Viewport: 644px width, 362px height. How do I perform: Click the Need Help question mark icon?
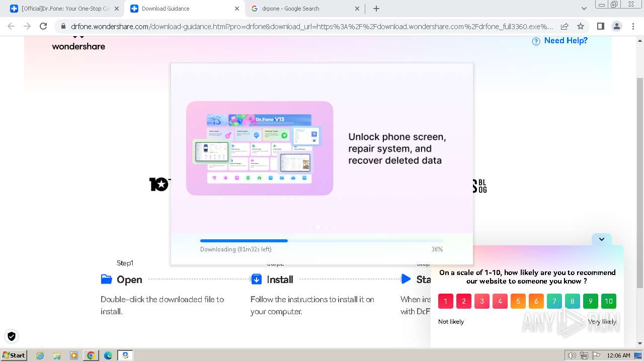tap(536, 41)
